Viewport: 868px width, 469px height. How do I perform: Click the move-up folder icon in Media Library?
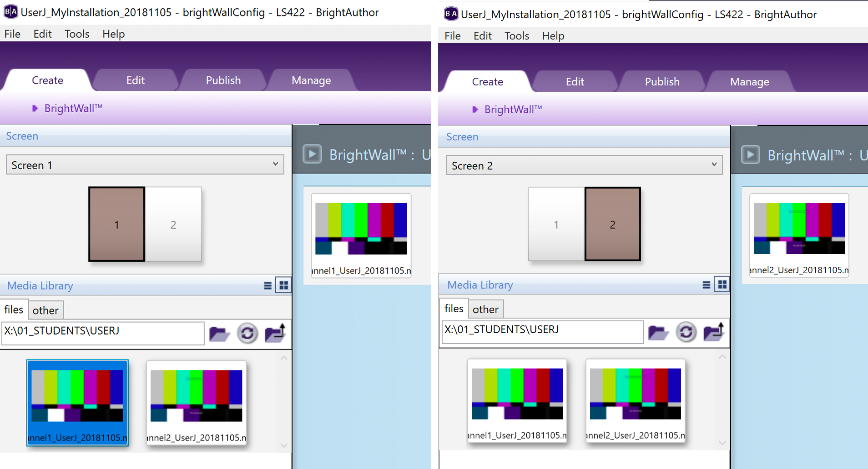275,333
